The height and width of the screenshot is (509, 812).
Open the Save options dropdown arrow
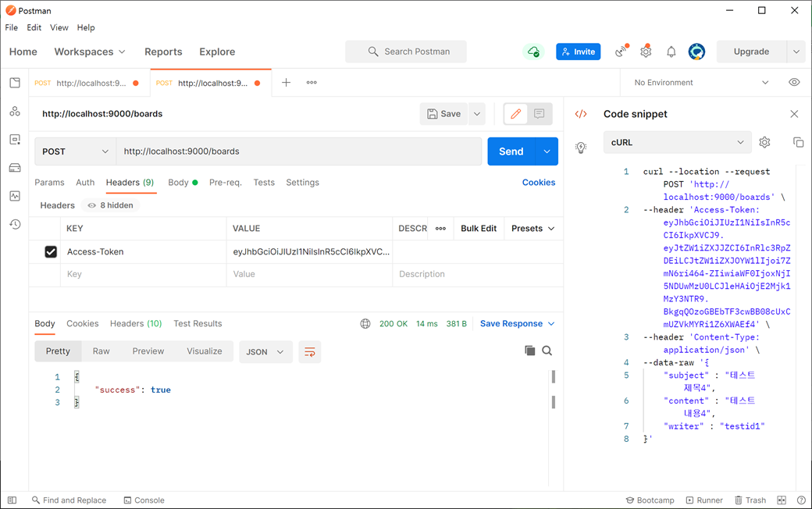(x=477, y=114)
